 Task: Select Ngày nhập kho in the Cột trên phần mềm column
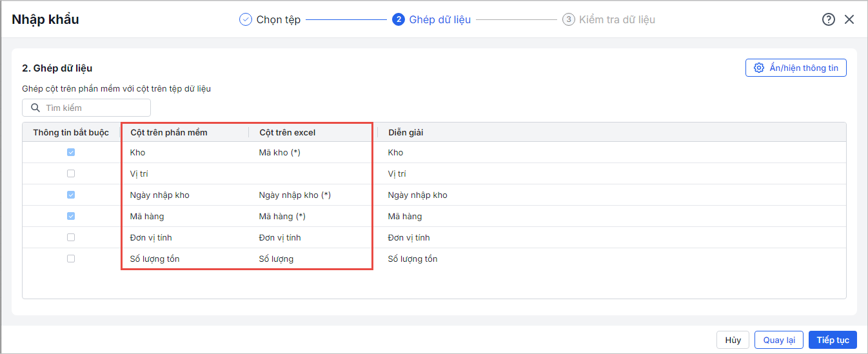(x=159, y=195)
